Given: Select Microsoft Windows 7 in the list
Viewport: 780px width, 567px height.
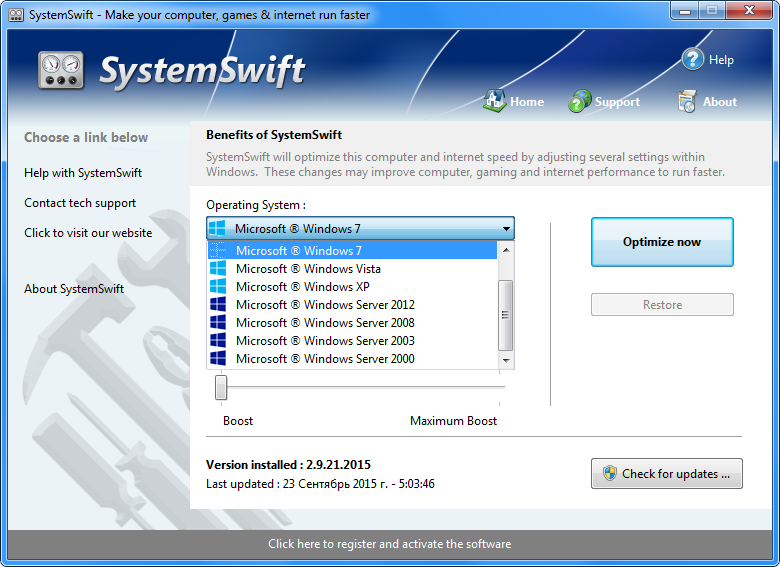Looking at the screenshot, I should click(352, 251).
